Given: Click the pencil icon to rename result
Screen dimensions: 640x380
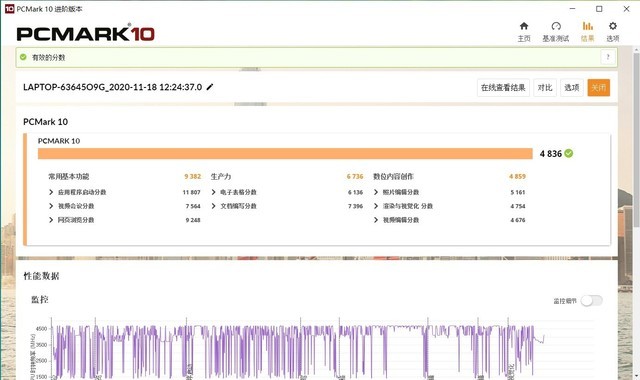Looking at the screenshot, I should pos(210,87).
